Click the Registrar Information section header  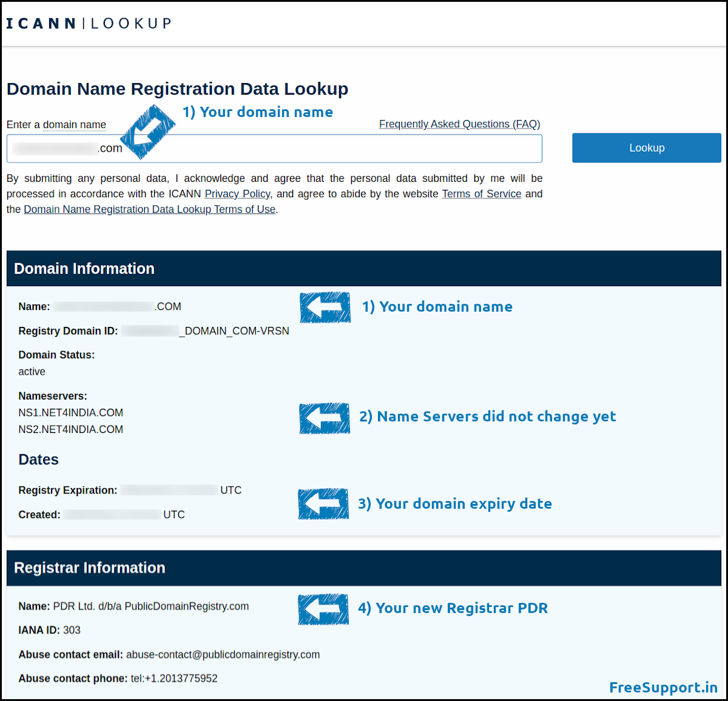[x=364, y=568]
